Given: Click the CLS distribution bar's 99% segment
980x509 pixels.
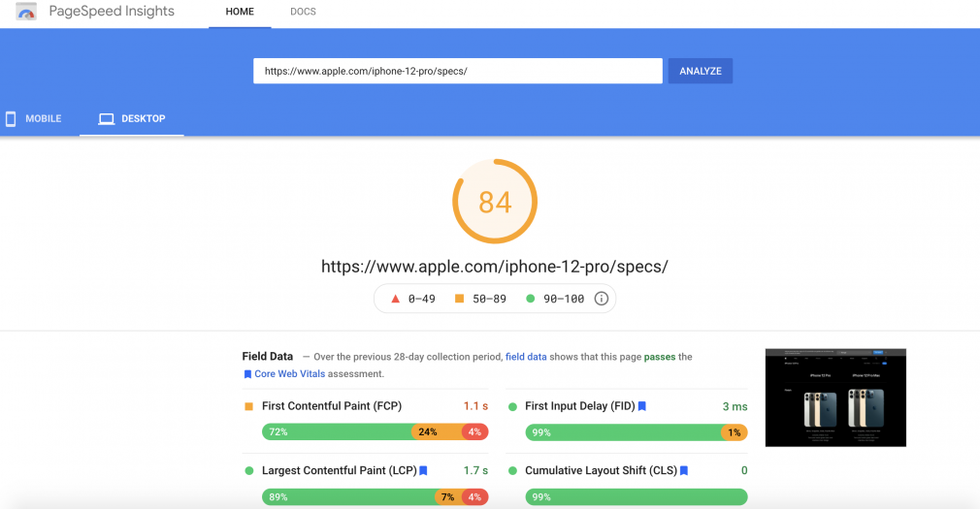Looking at the screenshot, I should (x=637, y=497).
